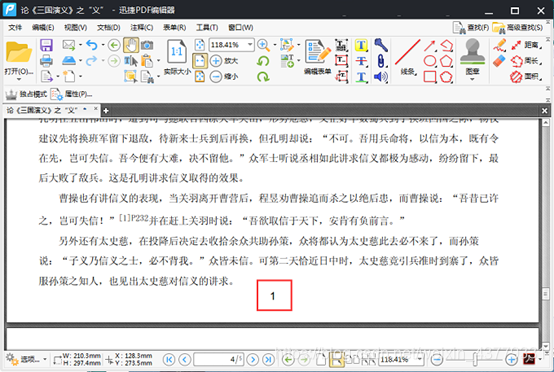Click the 放大 zoom in button
This screenshot has width=554, height=372.
point(224,61)
